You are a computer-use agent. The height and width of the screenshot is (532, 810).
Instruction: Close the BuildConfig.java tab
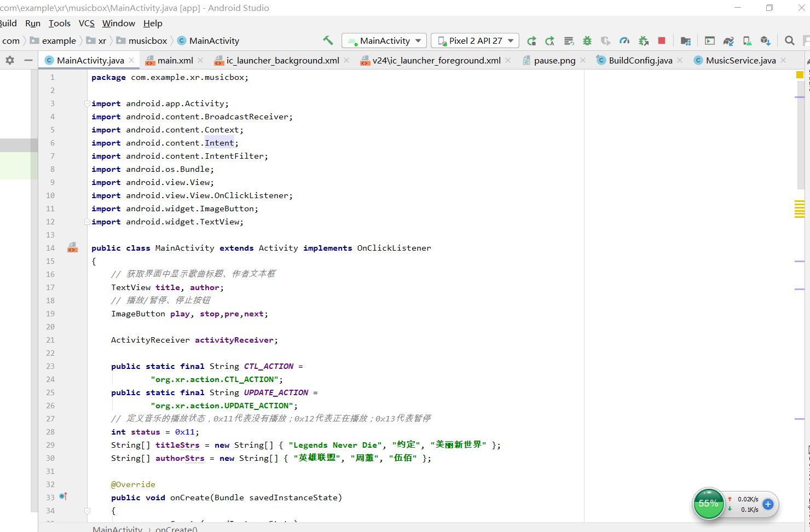[x=680, y=60]
